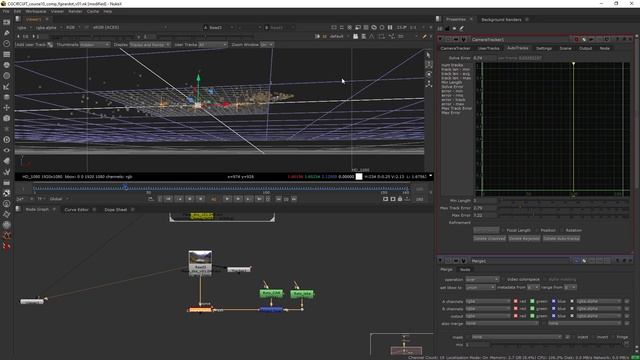Toggle the red checkbox on the A channels row
This screenshot has height=360, width=640.
click(516, 301)
